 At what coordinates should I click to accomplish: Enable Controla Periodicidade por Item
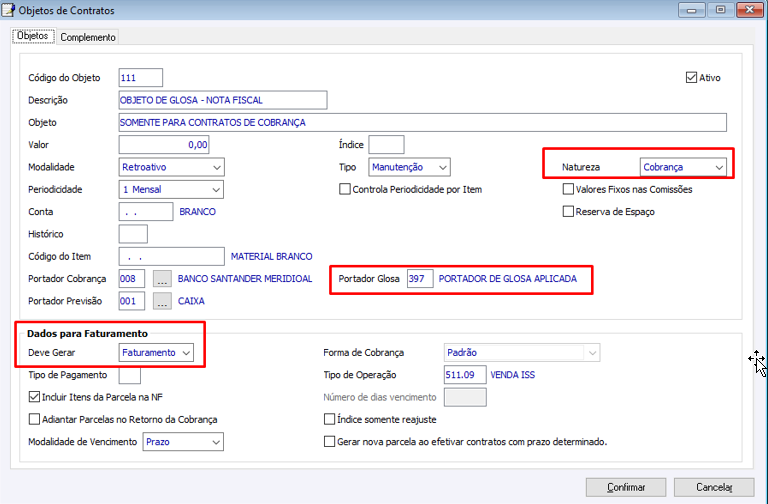(x=345, y=189)
